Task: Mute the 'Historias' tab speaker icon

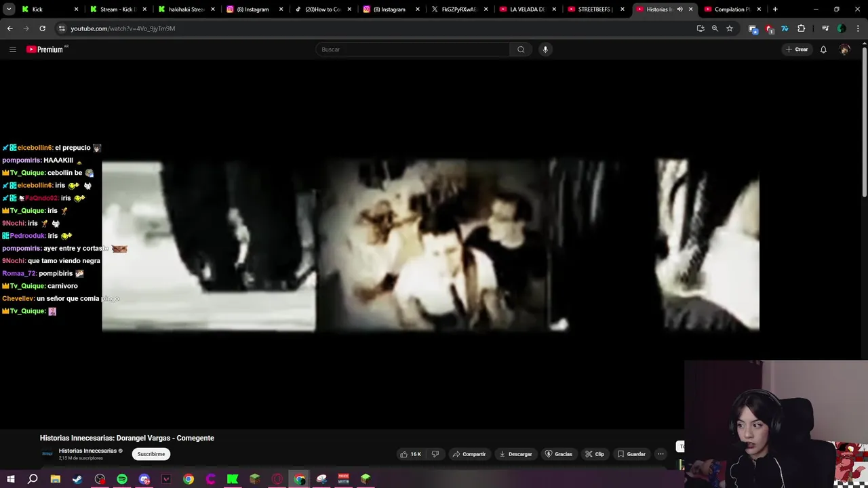Action: [679, 9]
